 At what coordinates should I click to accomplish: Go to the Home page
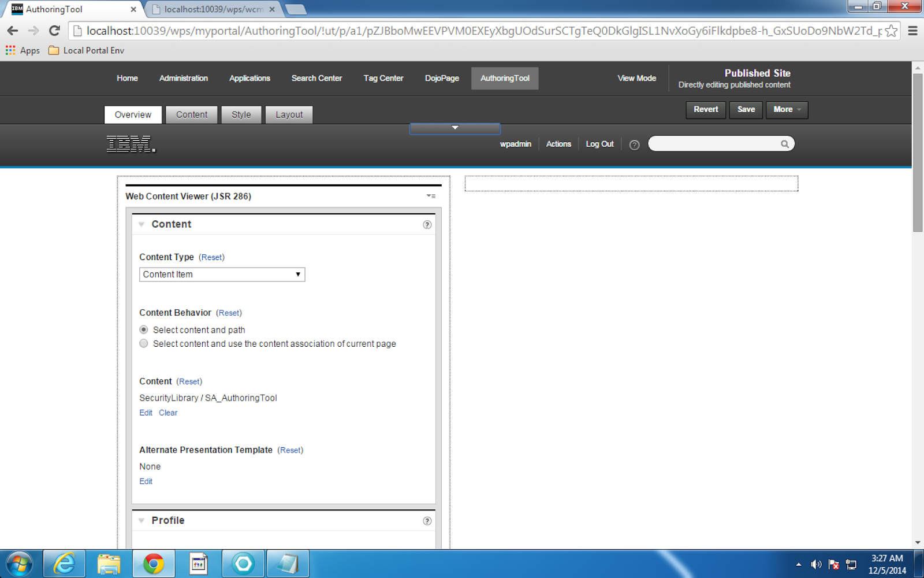click(x=127, y=78)
